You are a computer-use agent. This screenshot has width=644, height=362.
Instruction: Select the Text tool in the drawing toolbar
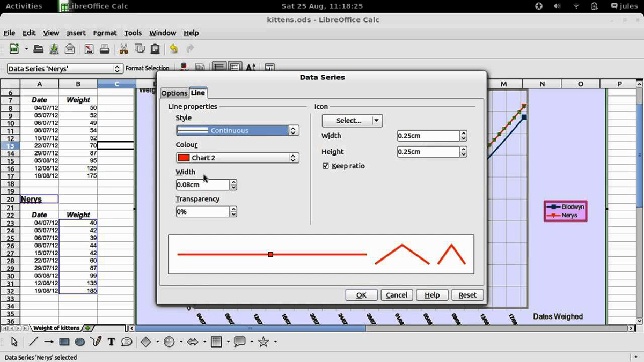(x=111, y=342)
